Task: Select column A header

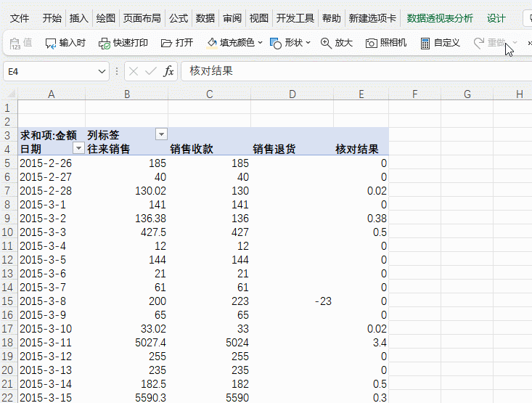Action: pos(52,94)
